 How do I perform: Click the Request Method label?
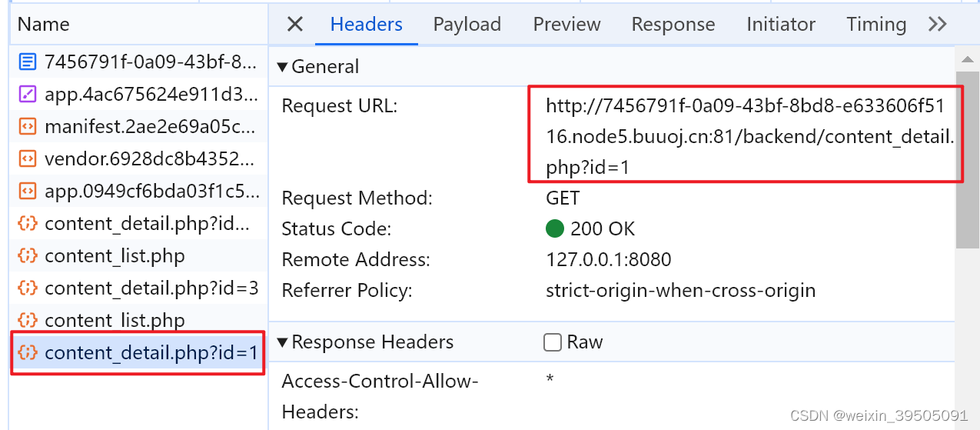coord(357,198)
